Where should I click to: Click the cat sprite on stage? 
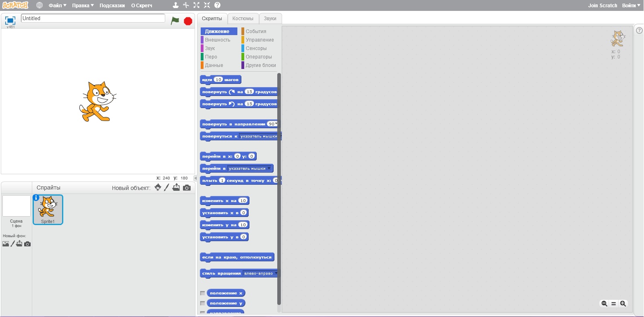(x=98, y=101)
